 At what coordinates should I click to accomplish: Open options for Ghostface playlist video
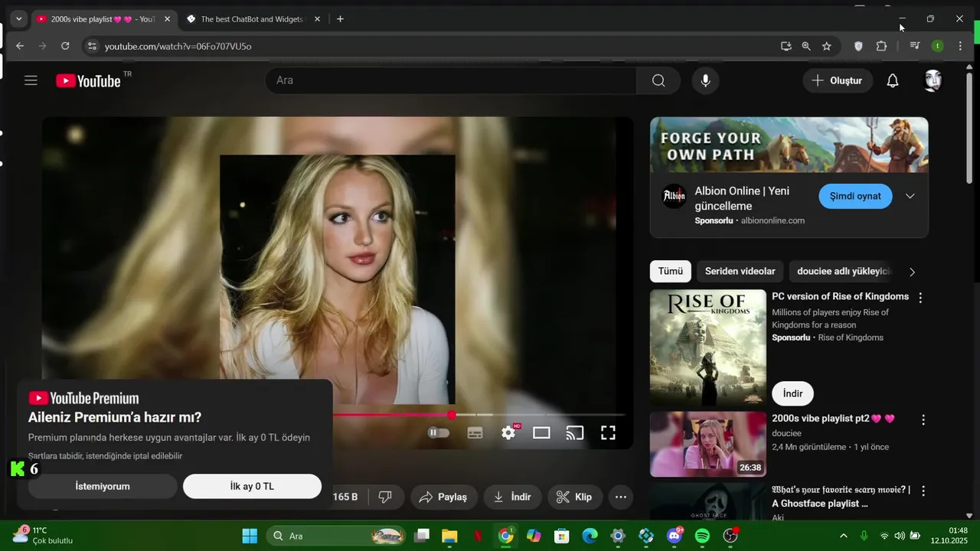(923, 491)
